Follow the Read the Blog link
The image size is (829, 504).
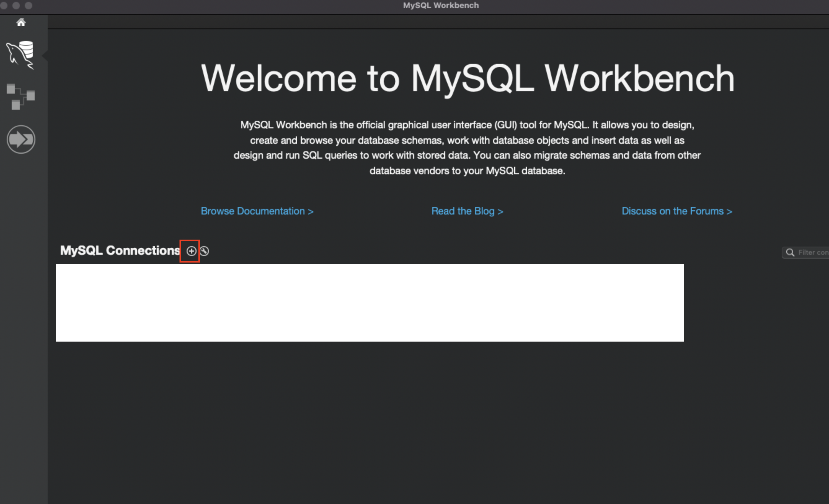tap(467, 211)
